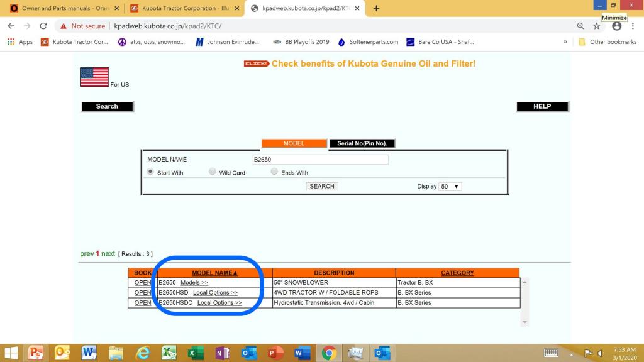Open the Display count dropdown
This screenshot has height=362, width=644.
(450, 186)
